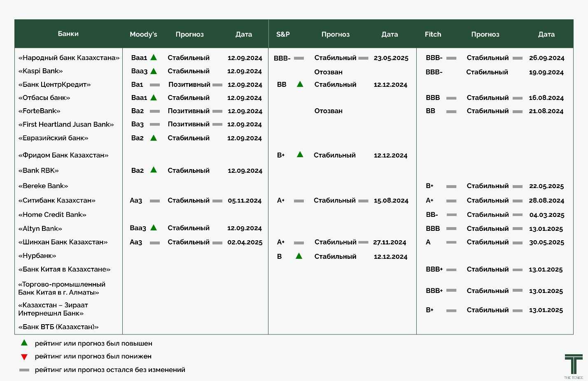Select «Фридом Банк Казахстан» row name
The height and width of the screenshot is (381, 588).
tap(63, 155)
